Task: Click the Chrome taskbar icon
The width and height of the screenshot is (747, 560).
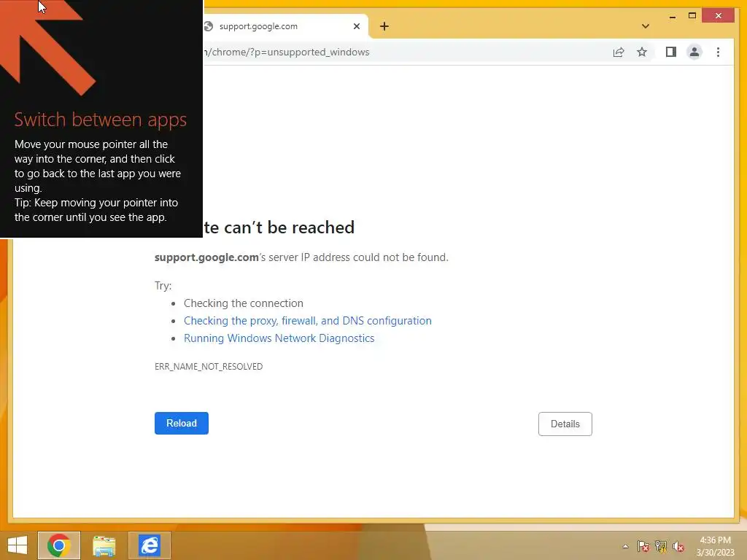Action: [x=59, y=545]
